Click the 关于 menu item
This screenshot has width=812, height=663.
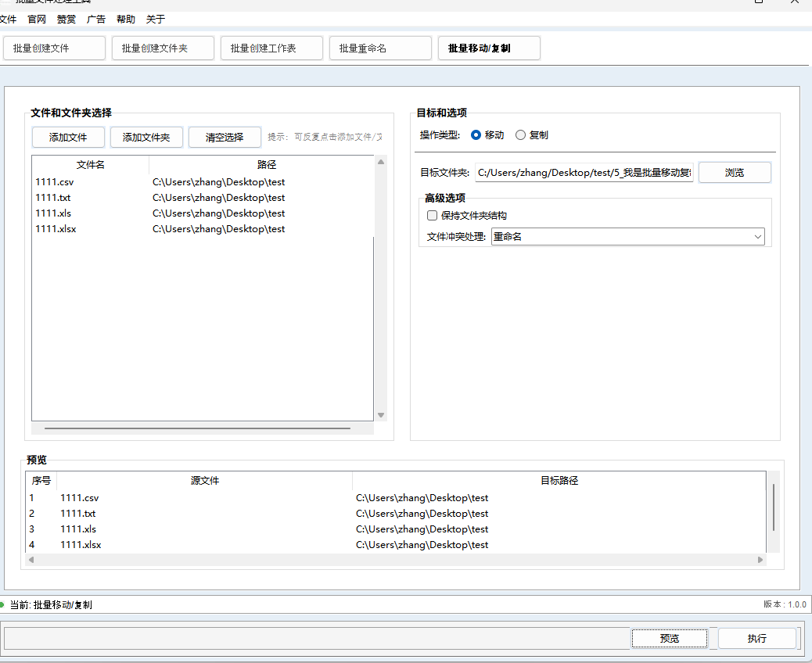coord(155,19)
